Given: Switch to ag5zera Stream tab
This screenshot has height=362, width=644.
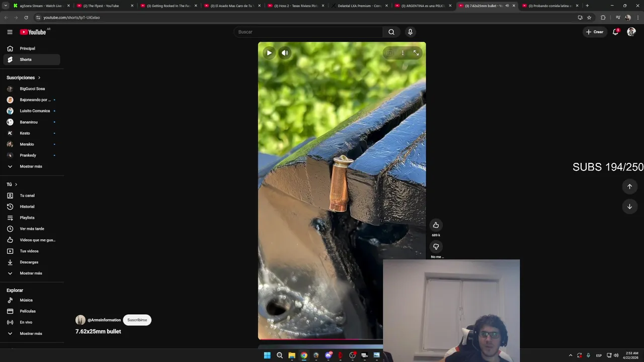Looking at the screenshot, I should click(41, 6).
